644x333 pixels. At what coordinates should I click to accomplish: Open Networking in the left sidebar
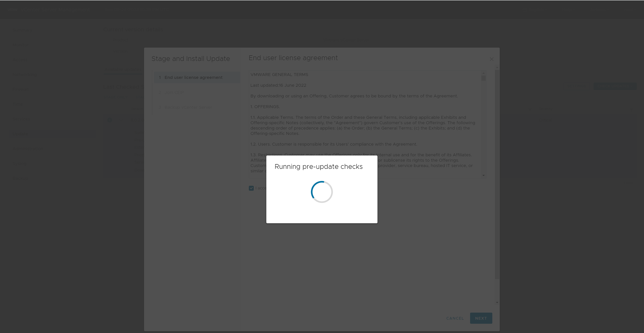(24, 75)
